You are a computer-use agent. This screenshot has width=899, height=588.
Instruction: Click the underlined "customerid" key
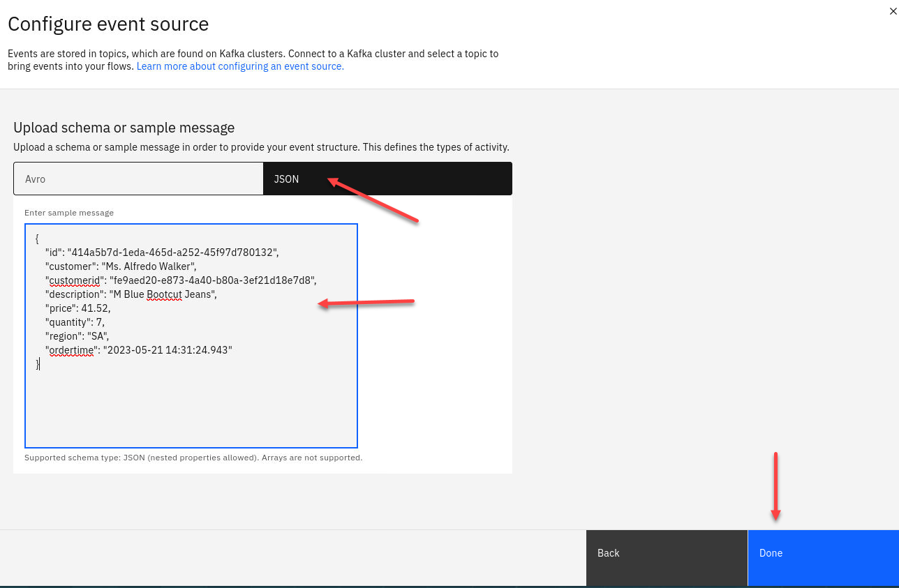click(72, 280)
